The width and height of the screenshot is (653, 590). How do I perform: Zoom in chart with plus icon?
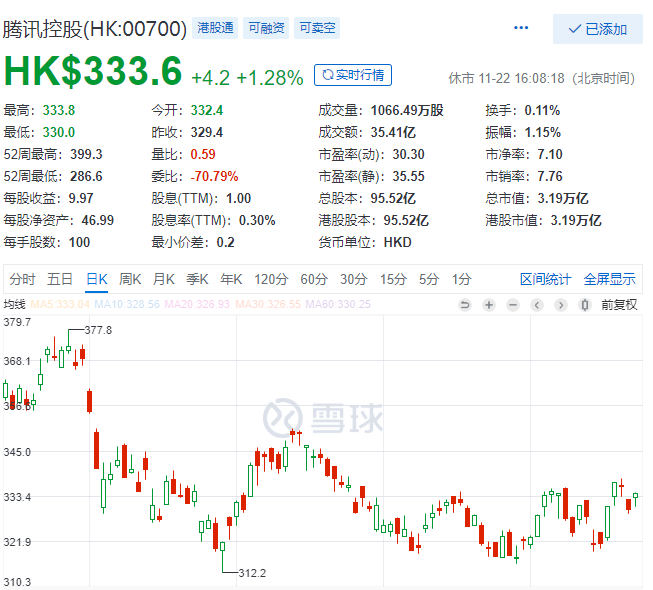(x=489, y=305)
